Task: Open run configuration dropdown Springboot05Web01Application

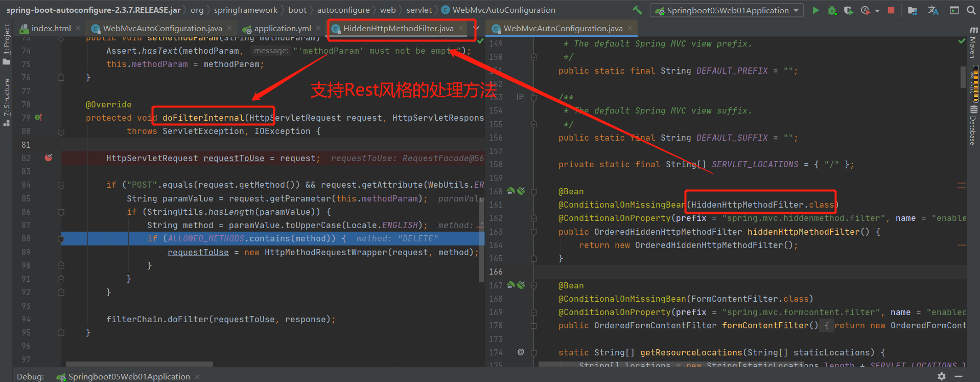Action: click(727, 10)
